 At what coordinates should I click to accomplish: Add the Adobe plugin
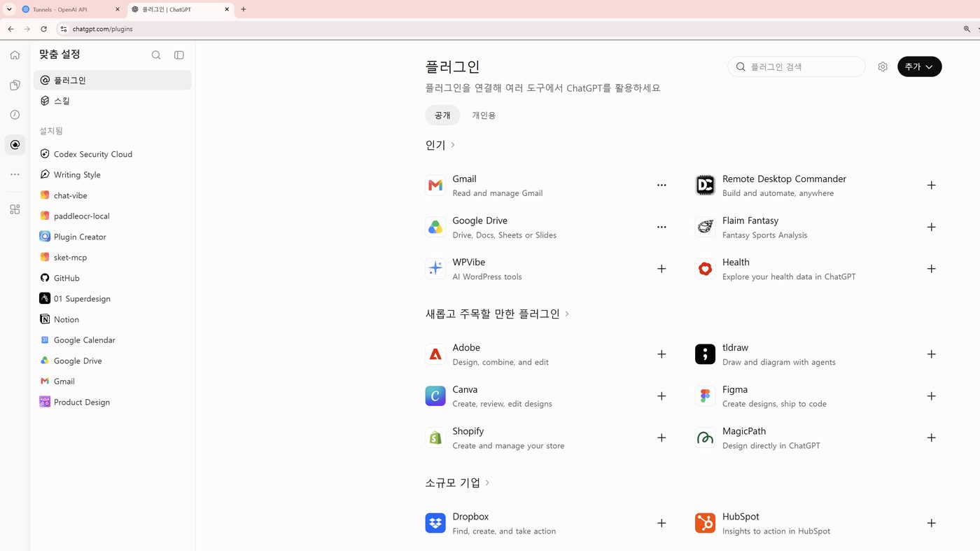tap(661, 354)
